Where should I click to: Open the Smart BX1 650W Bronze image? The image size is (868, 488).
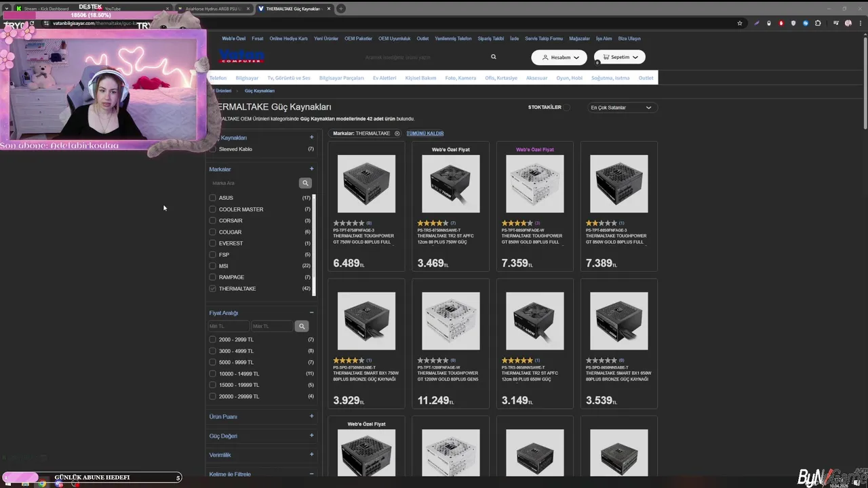(x=618, y=321)
